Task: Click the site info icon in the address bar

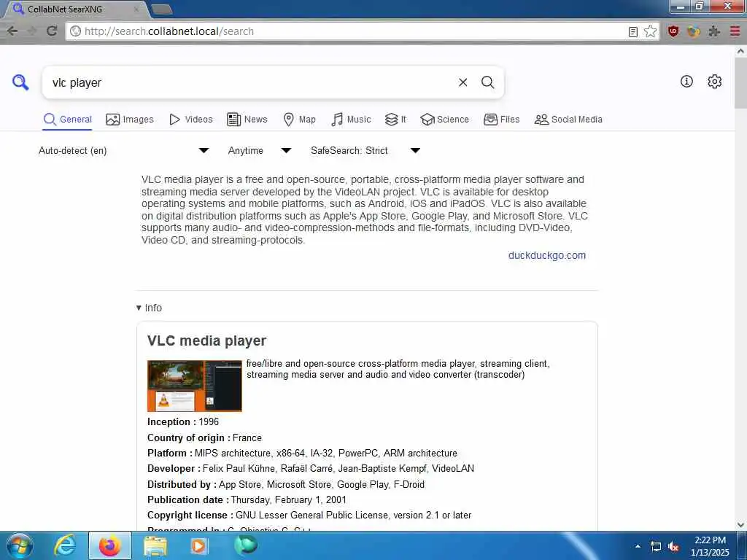Action: 75,31
